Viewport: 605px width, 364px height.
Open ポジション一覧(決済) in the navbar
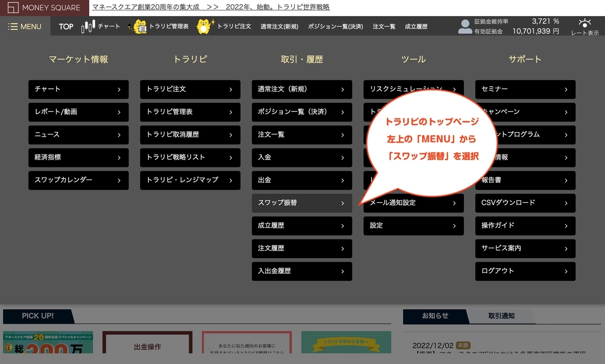[335, 27]
